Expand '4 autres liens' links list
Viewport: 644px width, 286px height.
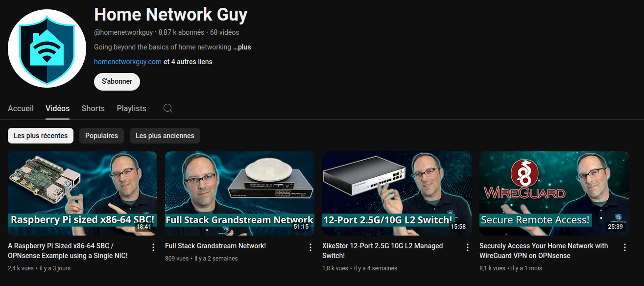[192, 62]
